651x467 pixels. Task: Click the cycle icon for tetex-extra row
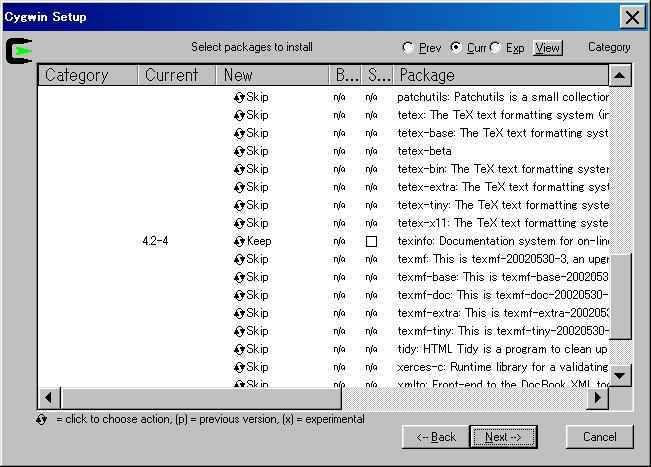[239, 188]
